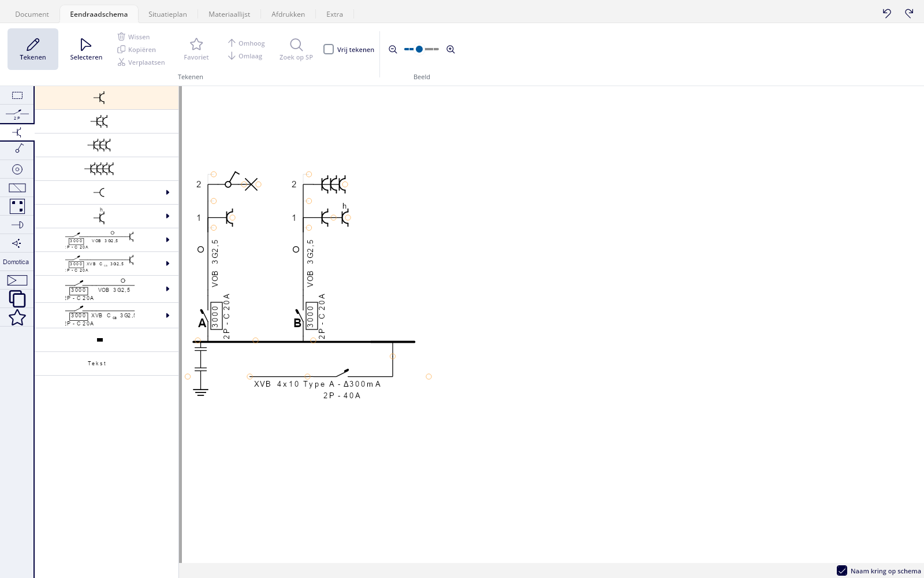Image resolution: width=924 pixels, height=578 pixels.
Task: Choose the crossed rectangle category icon
Action: pyautogui.click(x=17, y=188)
